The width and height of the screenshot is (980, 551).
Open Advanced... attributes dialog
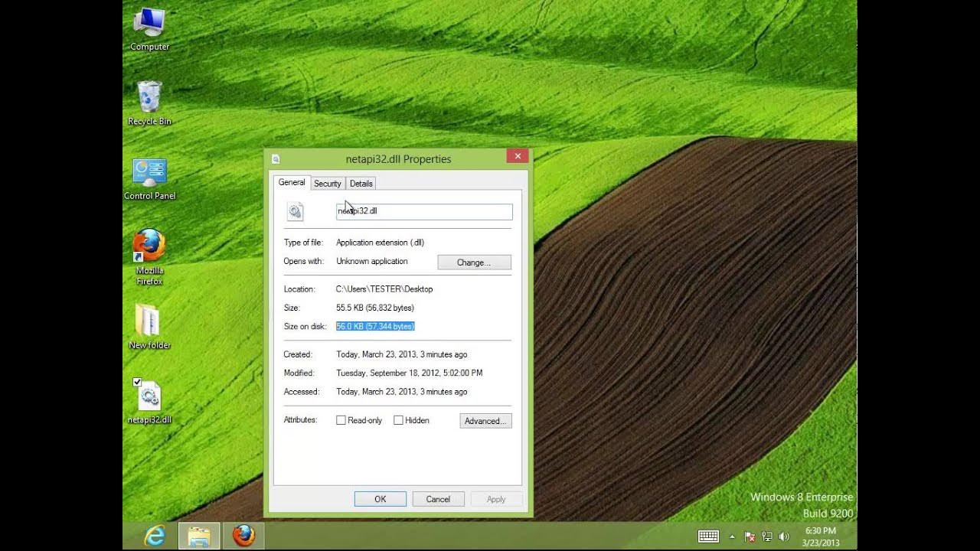tap(485, 421)
